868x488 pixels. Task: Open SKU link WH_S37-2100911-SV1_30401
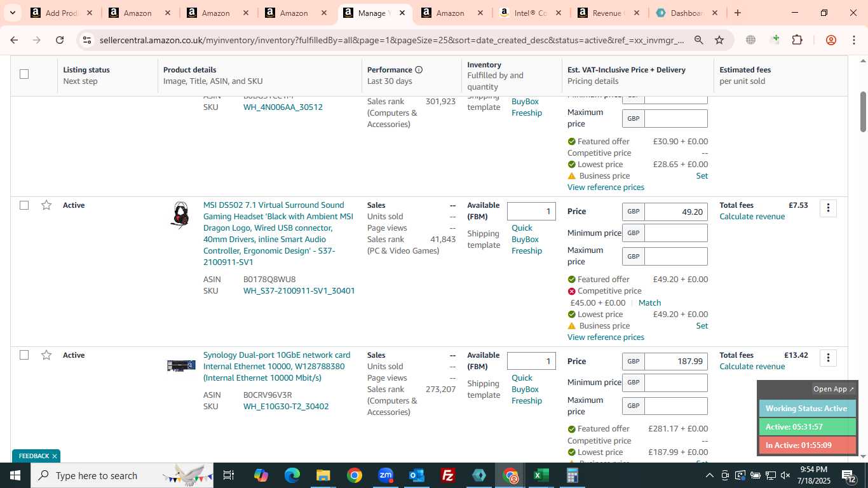(x=299, y=291)
